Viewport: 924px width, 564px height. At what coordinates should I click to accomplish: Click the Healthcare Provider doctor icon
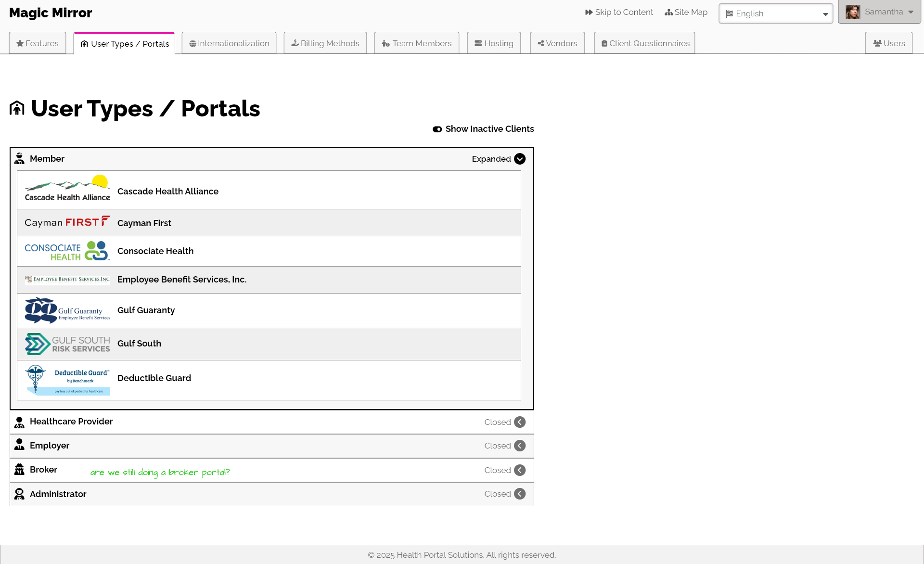click(19, 422)
